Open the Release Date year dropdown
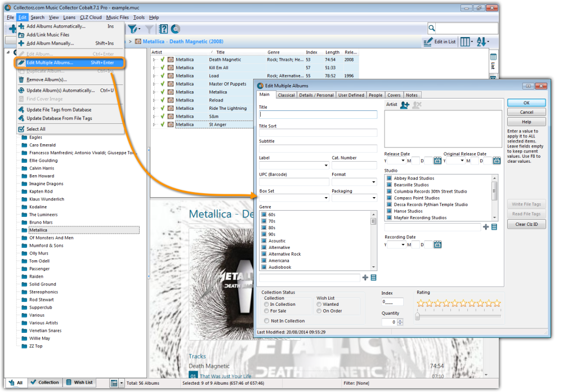The height and width of the screenshot is (392, 563). click(x=403, y=161)
